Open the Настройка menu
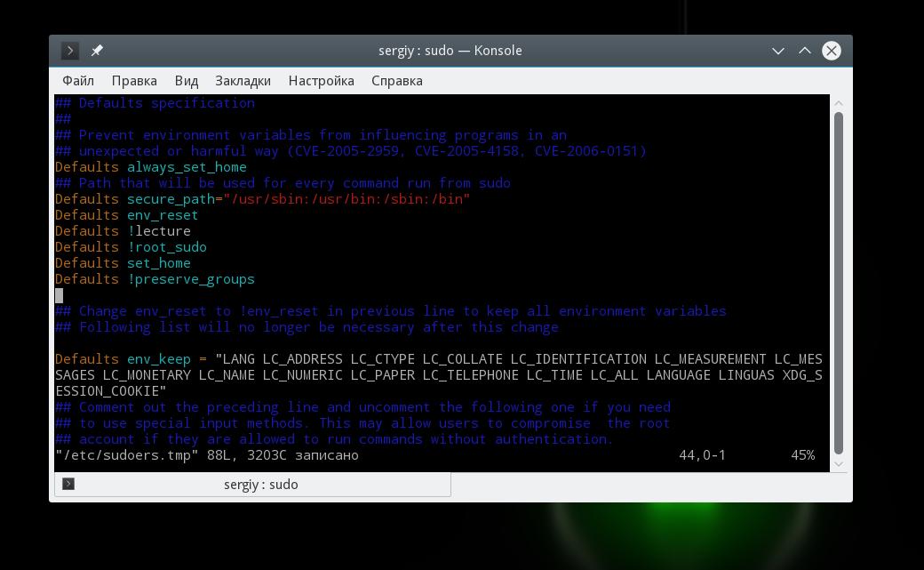 [x=321, y=81]
